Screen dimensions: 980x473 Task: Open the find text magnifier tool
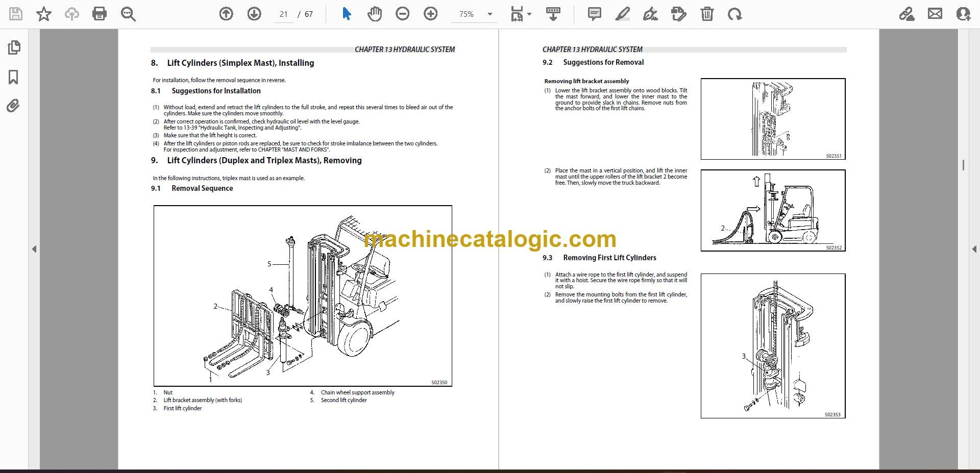pos(128,14)
